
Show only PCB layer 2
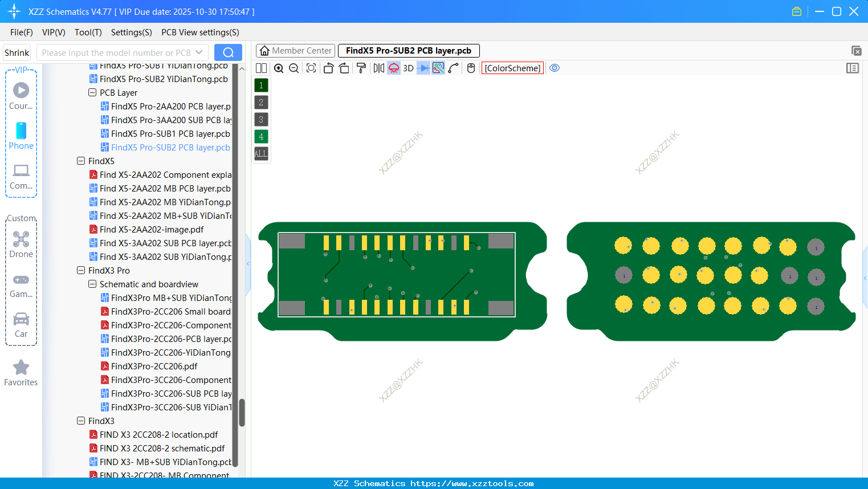tap(260, 102)
